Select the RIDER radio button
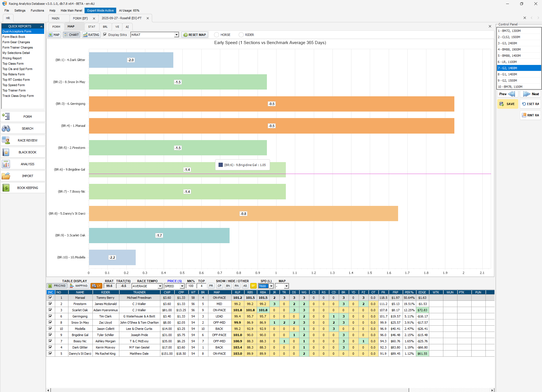The width and height of the screenshot is (542, 392). (241, 35)
